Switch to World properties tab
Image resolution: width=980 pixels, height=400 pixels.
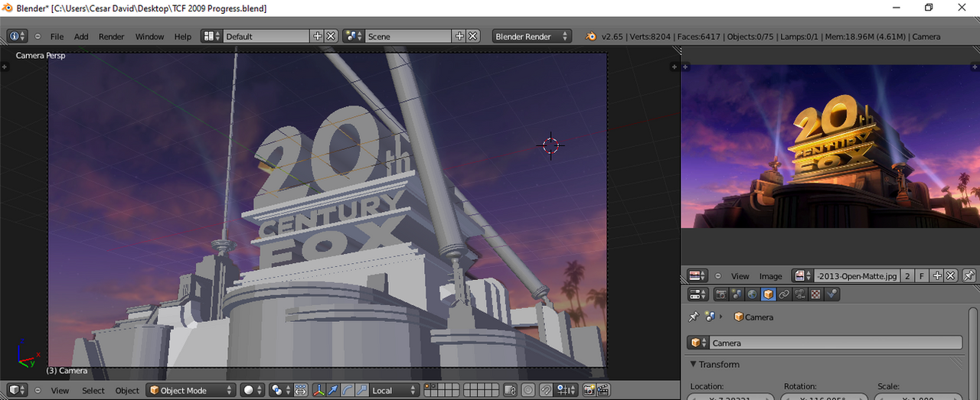pyautogui.click(x=753, y=294)
